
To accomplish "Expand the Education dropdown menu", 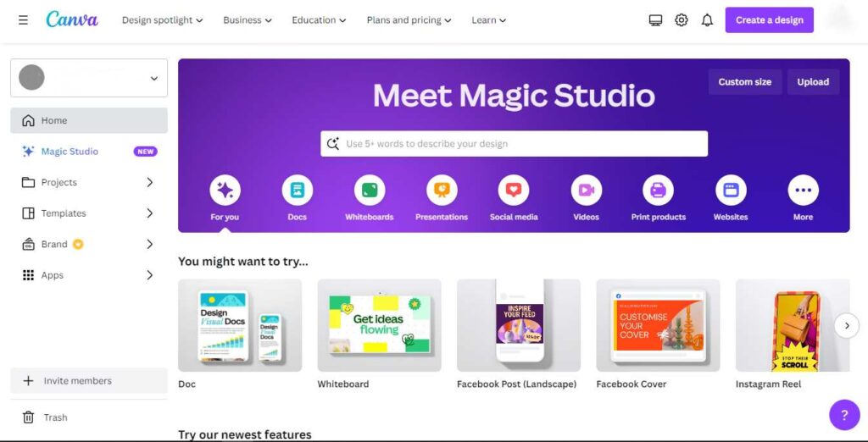I will (x=319, y=20).
